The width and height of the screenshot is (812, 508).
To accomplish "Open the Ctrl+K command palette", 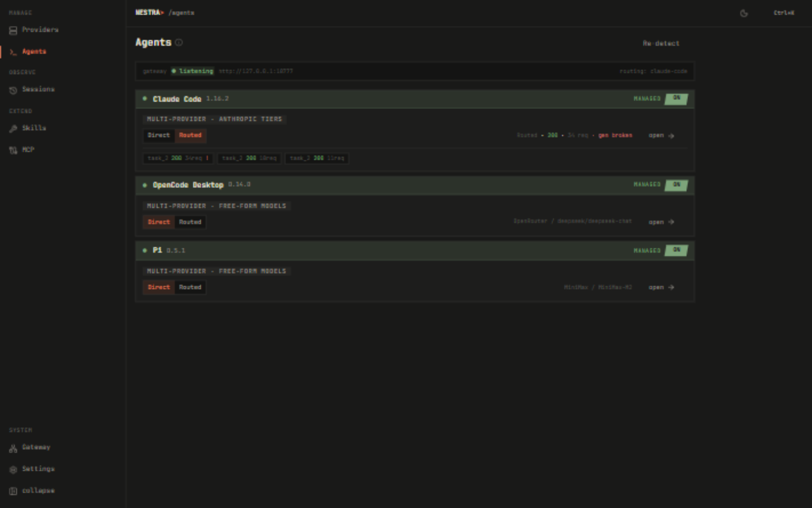I will (784, 13).
